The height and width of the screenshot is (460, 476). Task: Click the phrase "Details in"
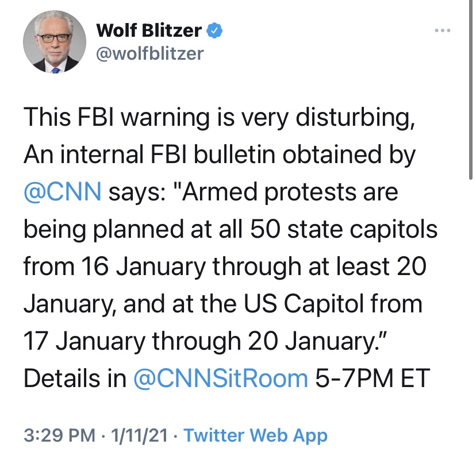[75, 378]
